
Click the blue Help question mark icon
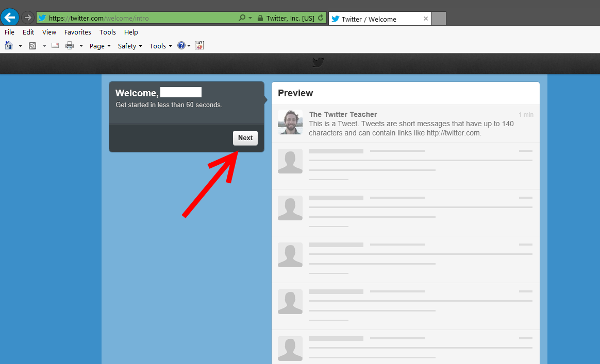point(181,46)
